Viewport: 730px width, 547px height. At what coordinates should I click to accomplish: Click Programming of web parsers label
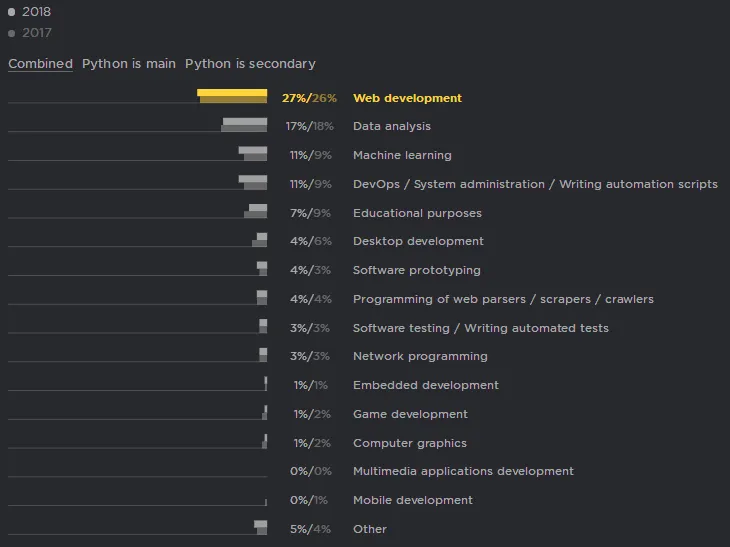[x=503, y=299]
